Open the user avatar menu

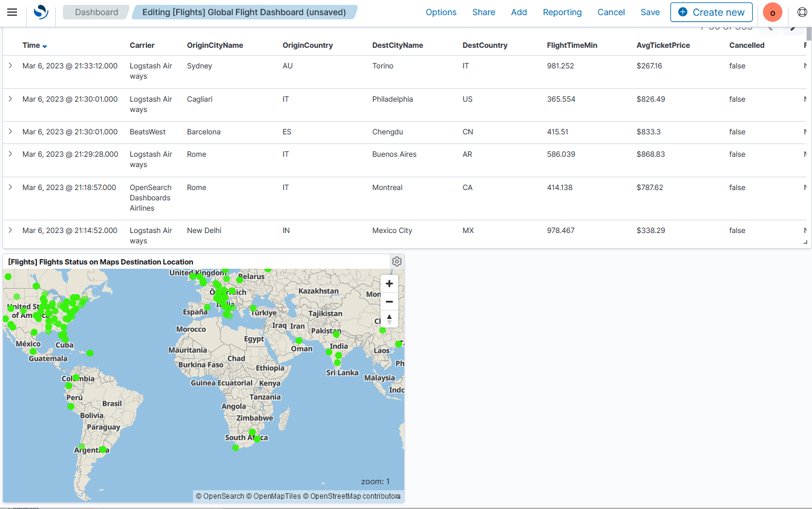pos(773,12)
